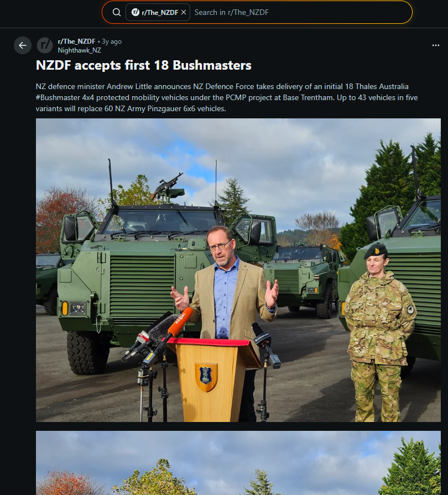Click the "3y ago" post timestamp

click(112, 41)
